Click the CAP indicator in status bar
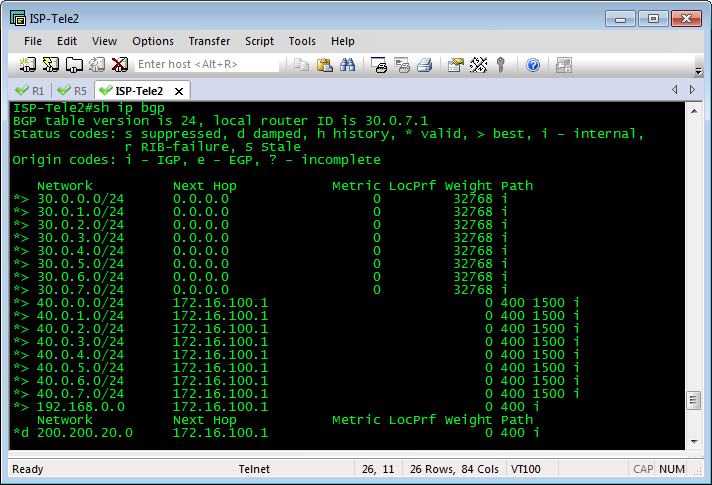The height and width of the screenshot is (485, 712). click(643, 469)
